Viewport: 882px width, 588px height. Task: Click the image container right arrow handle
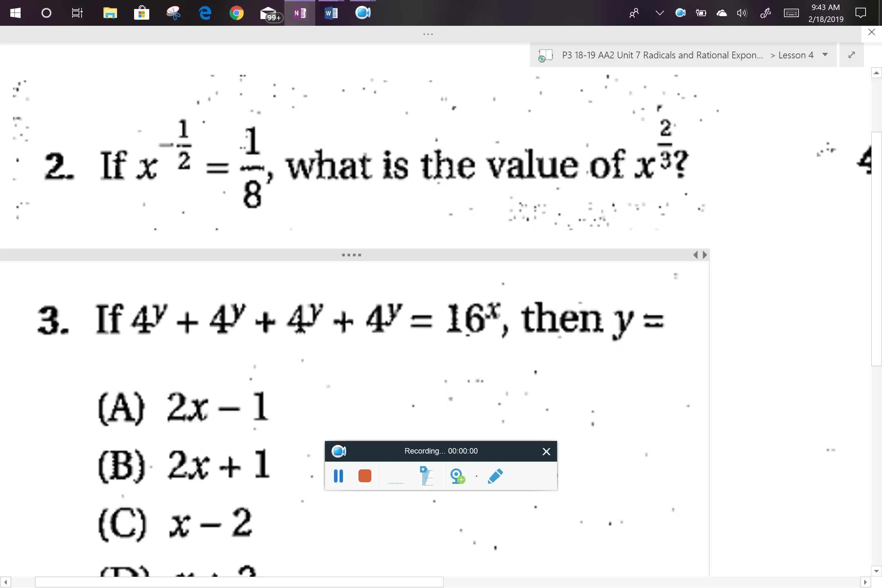click(x=705, y=255)
